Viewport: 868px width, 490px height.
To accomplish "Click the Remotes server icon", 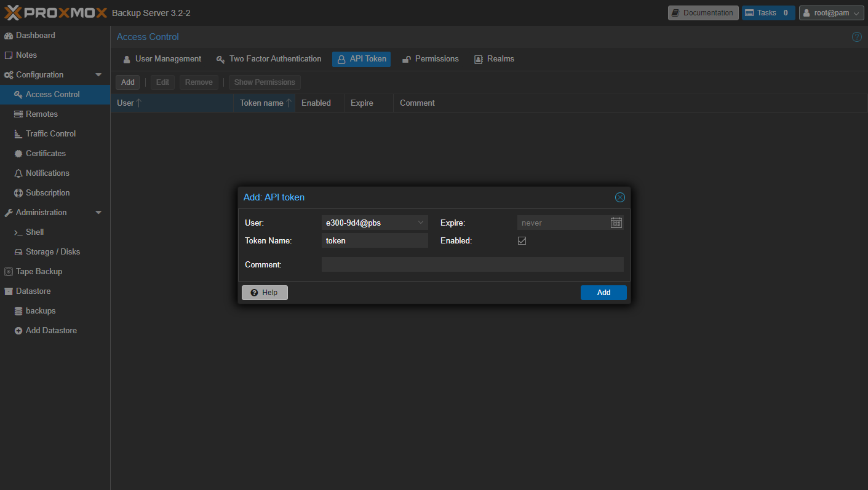I will point(18,114).
